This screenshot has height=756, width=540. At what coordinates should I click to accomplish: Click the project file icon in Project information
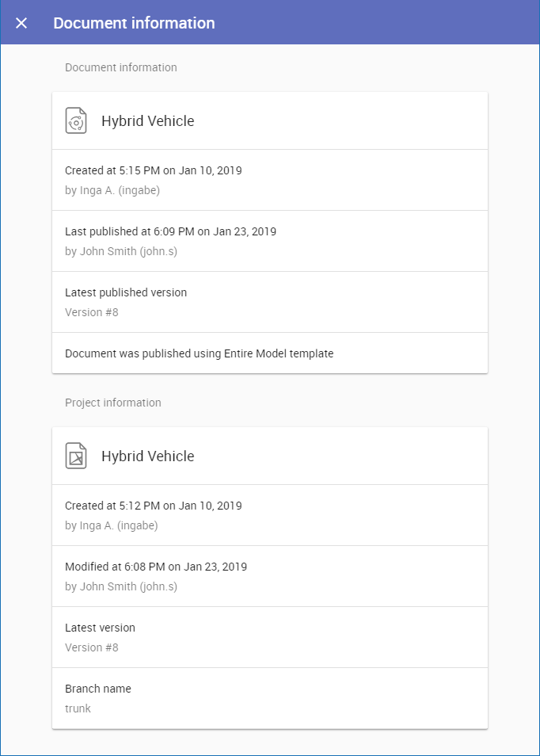(x=76, y=456)
